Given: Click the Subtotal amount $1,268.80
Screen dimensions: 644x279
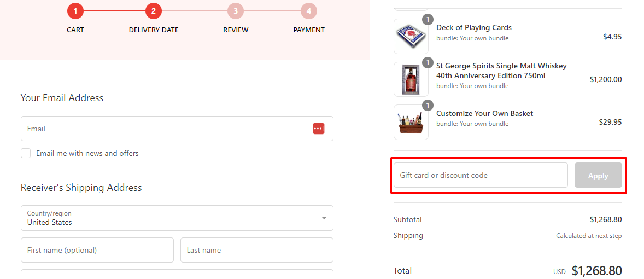Looking at the screenshot, I should [606, 219].
